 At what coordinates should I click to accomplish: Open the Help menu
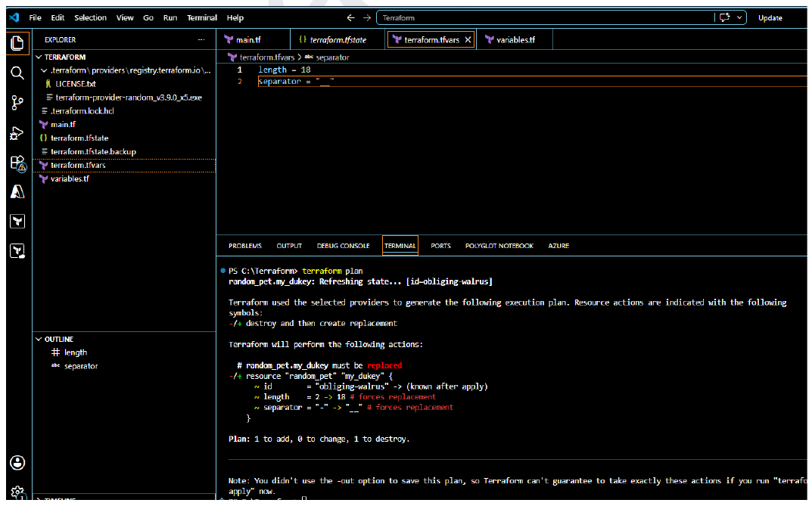[235, 17]
